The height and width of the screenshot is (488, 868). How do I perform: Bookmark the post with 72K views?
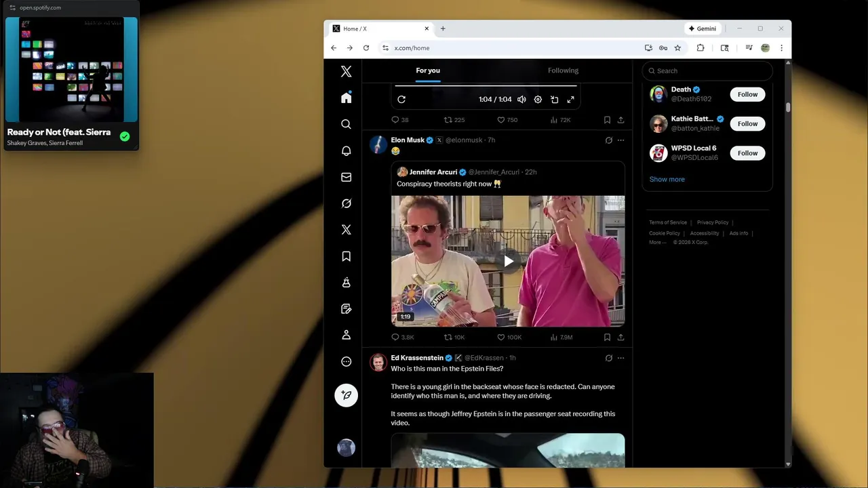(x=607, y=120)
